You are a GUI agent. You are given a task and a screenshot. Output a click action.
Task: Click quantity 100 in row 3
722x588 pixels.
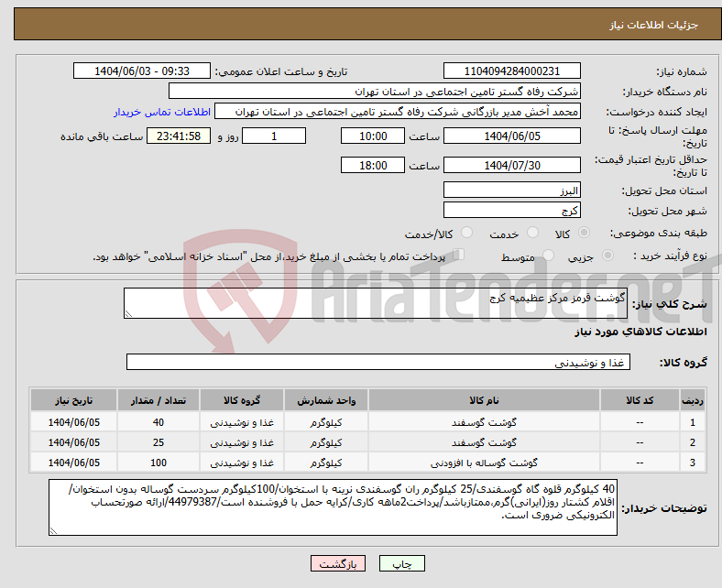(x=159, y=463)
